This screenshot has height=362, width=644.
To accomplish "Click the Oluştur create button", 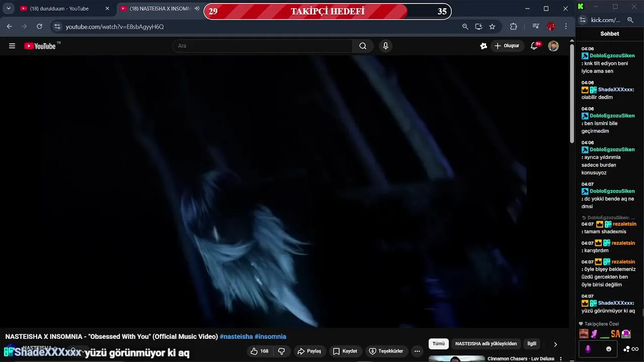I will pos(507,46).
